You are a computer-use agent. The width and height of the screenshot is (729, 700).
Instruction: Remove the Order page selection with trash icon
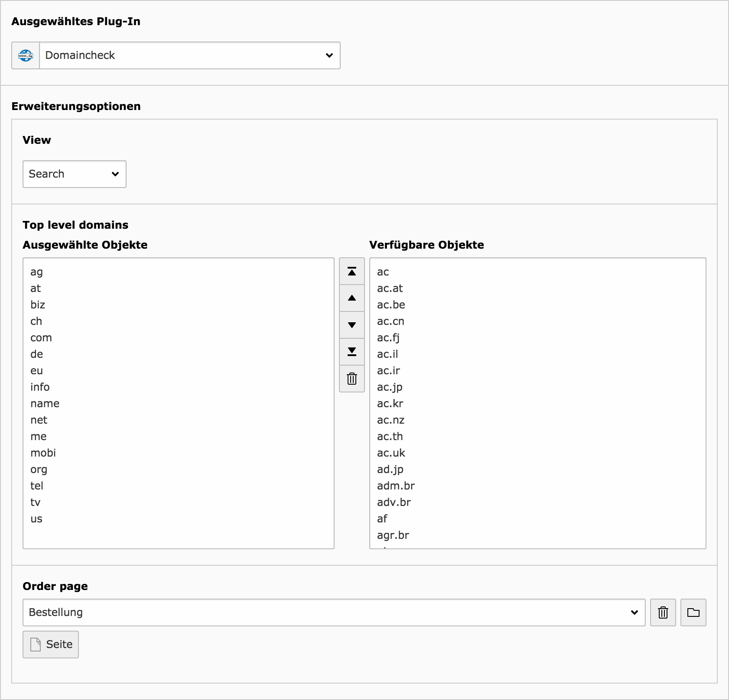(663, 612)
